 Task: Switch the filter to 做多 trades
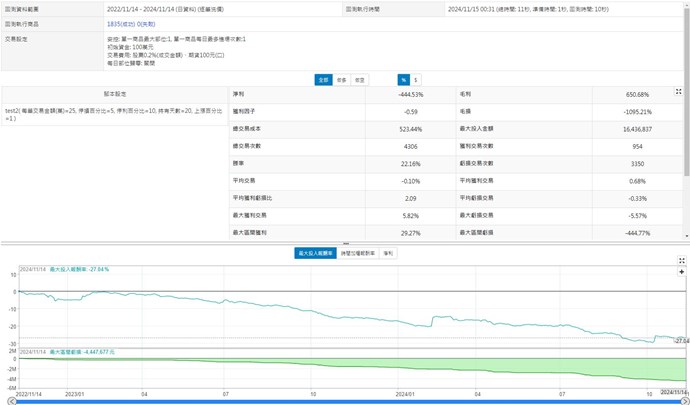coord(342,79)
